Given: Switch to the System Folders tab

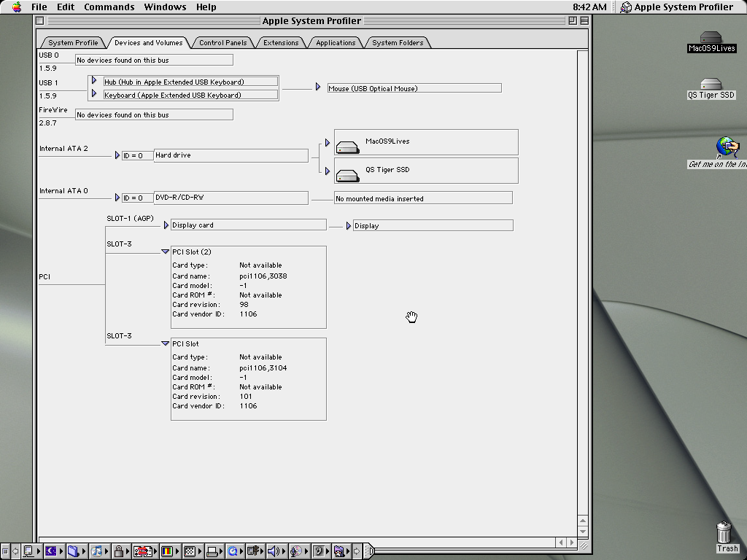Looking at the screenshot, I should (x=398, y=43).
